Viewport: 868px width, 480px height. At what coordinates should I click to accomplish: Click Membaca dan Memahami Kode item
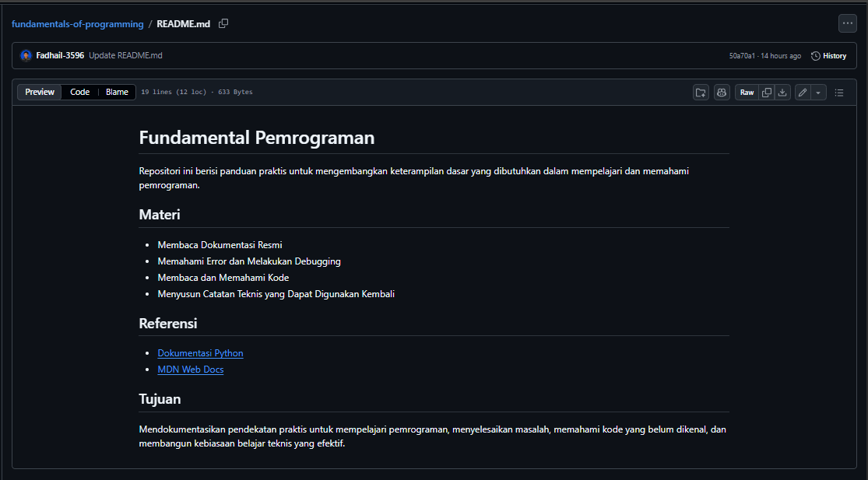point(223,278)
